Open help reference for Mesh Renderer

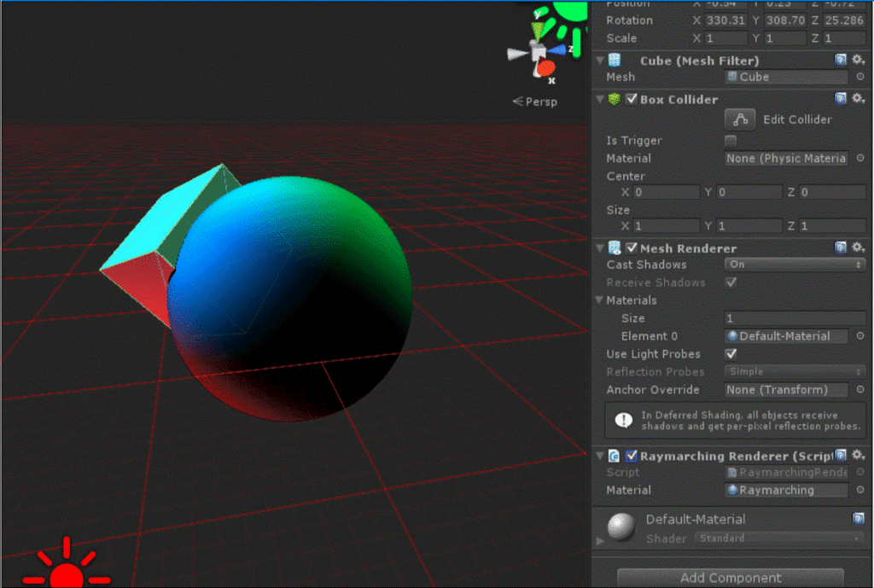[841, 247]
